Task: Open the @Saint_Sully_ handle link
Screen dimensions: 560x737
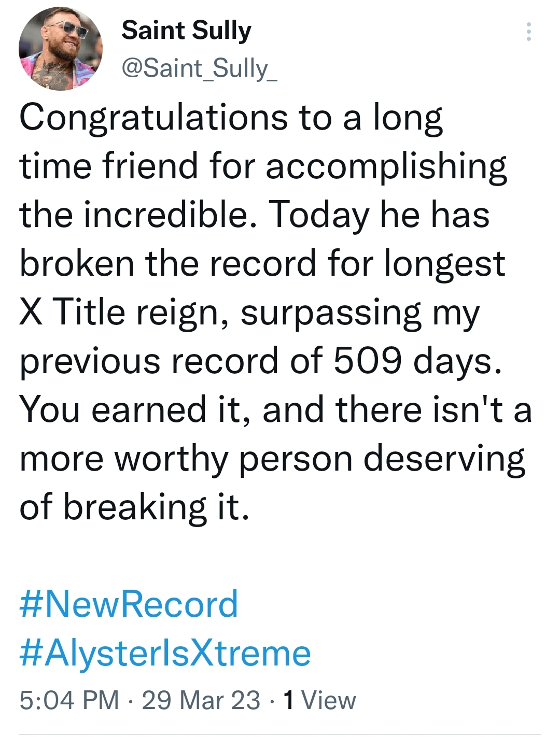Action: click(x=199, y=68)
